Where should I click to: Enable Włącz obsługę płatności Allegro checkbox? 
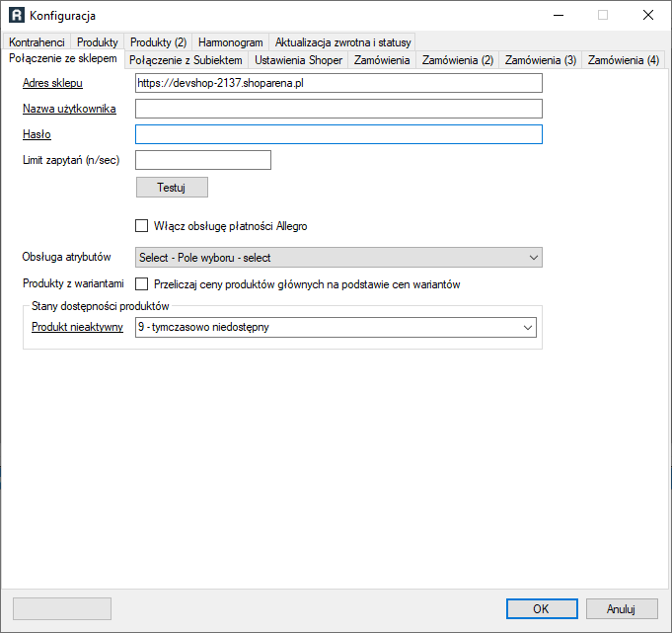(141, 225)
